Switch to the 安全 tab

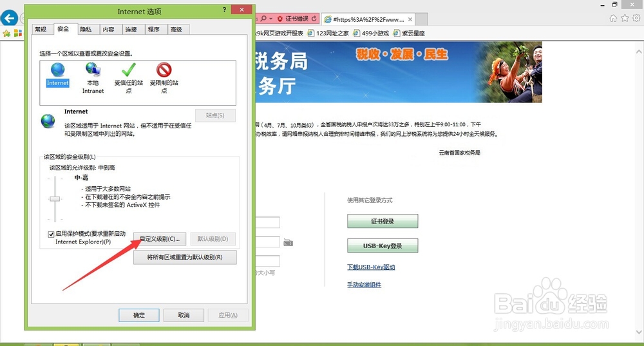63,29
